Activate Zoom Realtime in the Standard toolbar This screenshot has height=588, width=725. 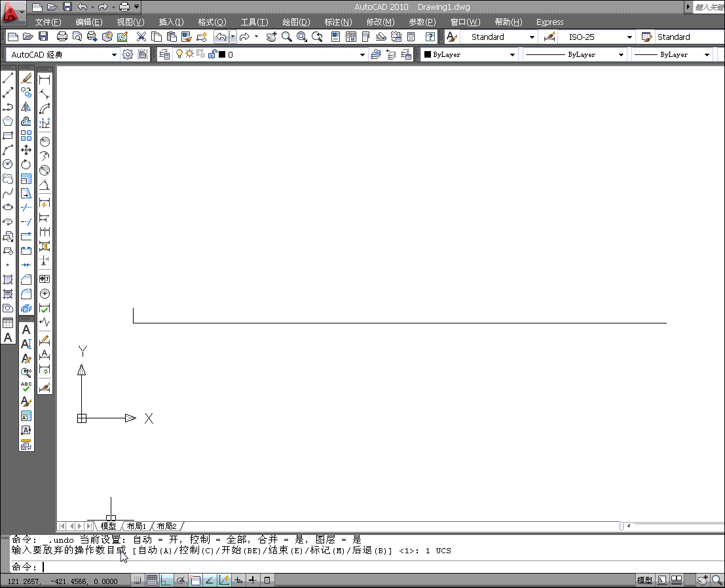287,37
